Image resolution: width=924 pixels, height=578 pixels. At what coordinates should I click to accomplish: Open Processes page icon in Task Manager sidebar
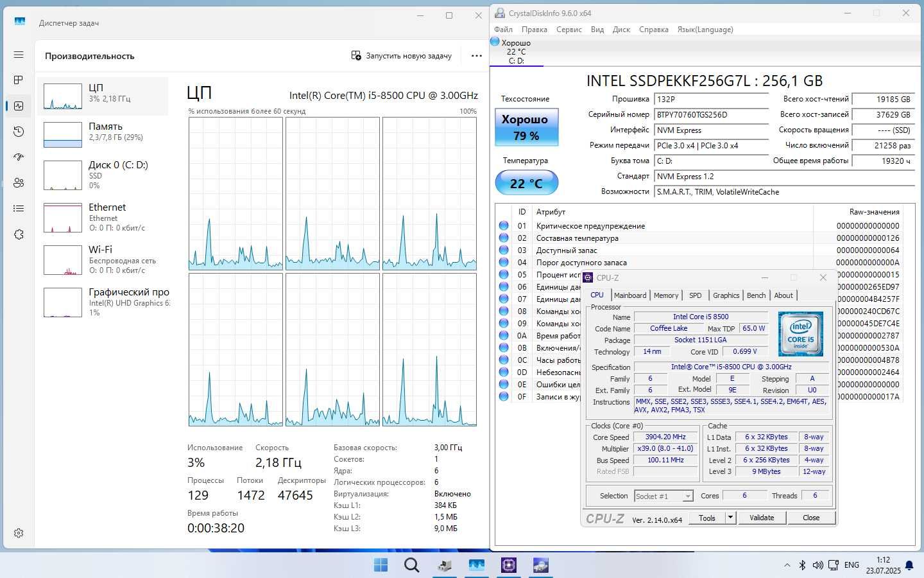pos(19,80)
